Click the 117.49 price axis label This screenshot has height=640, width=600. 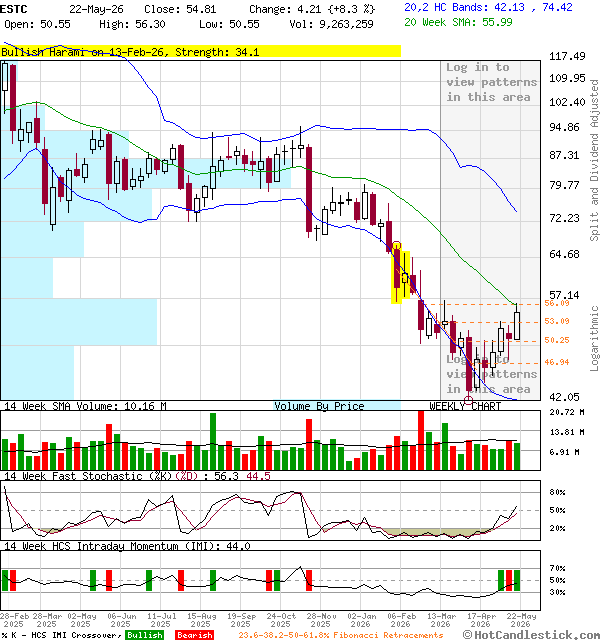tap(567, 56)
